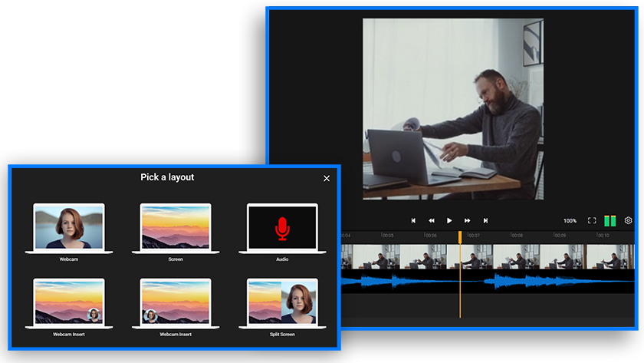Click the green audio level meter
This screenshot has height=363, width=644.
coord(610,221)
